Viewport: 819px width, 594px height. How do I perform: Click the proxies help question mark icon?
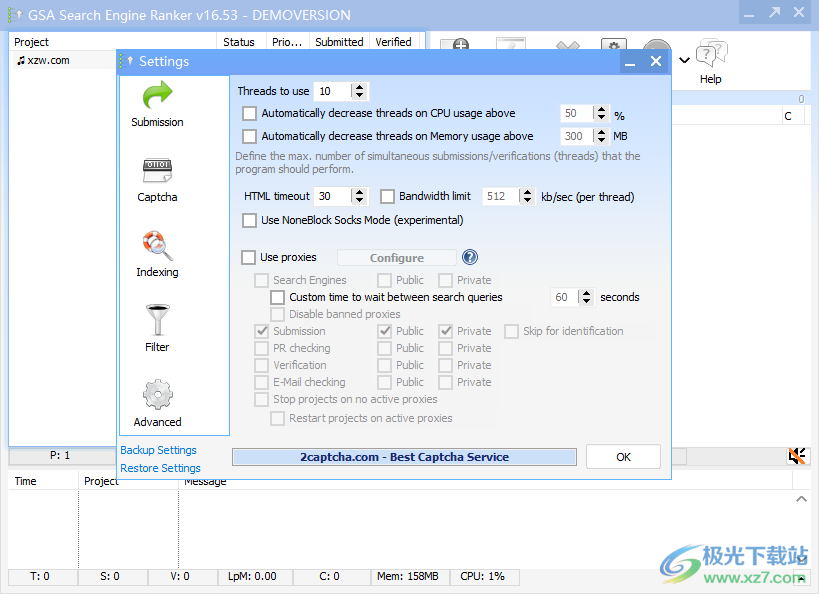point(470,257)
